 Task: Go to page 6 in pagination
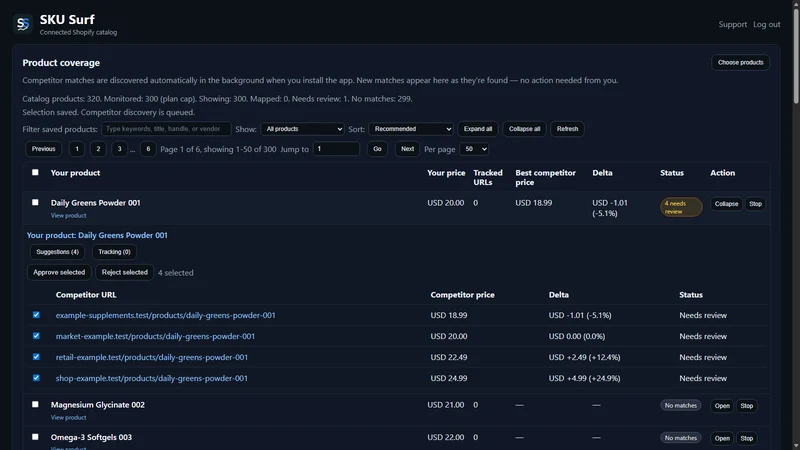point(148,149)
